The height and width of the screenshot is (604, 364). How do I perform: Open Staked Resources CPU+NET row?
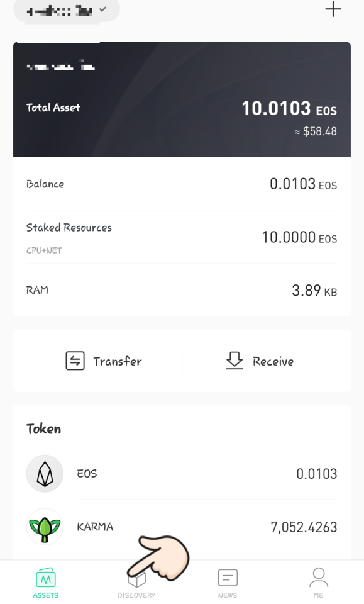tap(182, 237)
